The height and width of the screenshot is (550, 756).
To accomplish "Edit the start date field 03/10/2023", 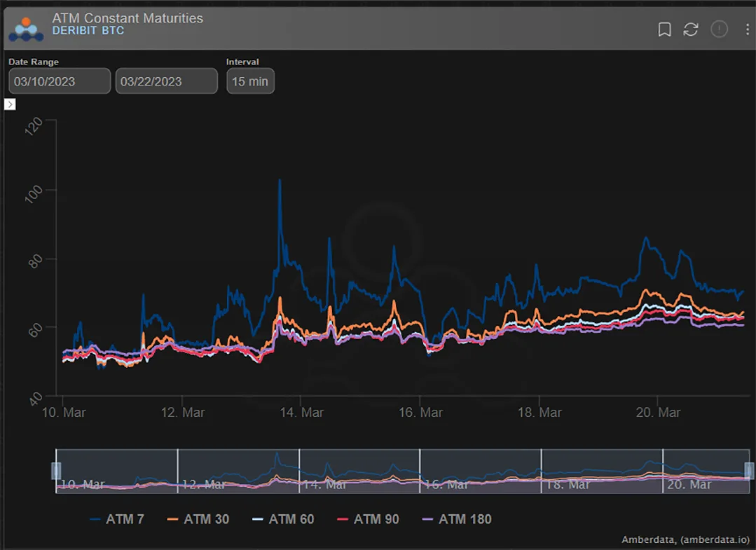I will click(60, 81).
